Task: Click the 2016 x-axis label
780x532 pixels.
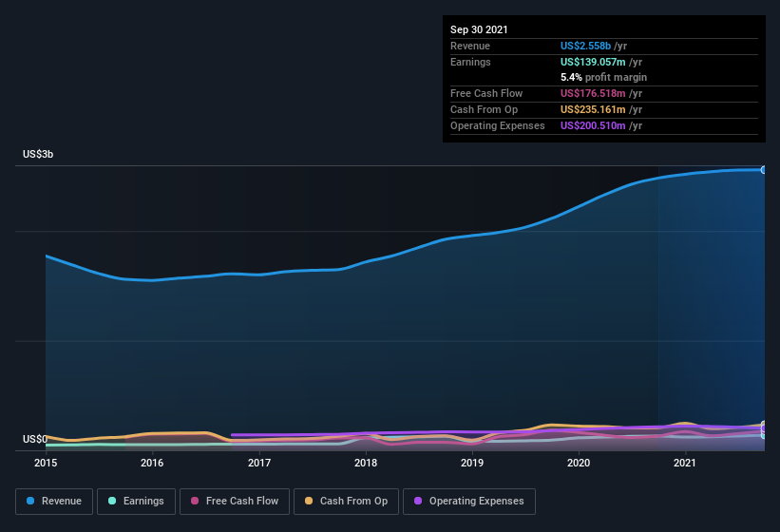Action: click(x=152, y=463)
